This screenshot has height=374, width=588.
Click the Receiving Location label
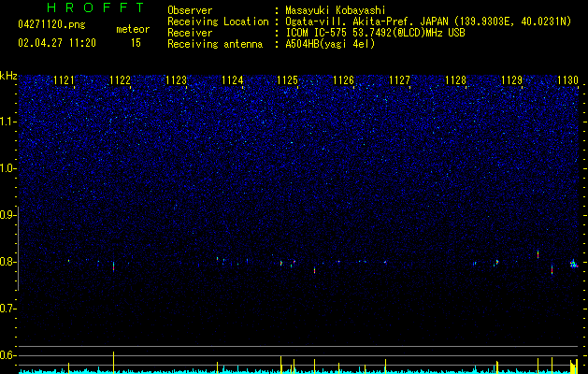click(218, 22)
